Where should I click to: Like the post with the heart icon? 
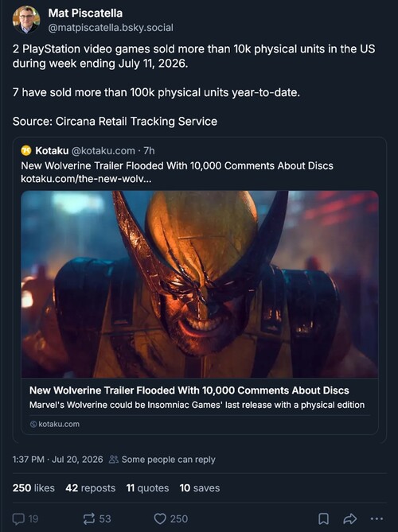[160, 518]
